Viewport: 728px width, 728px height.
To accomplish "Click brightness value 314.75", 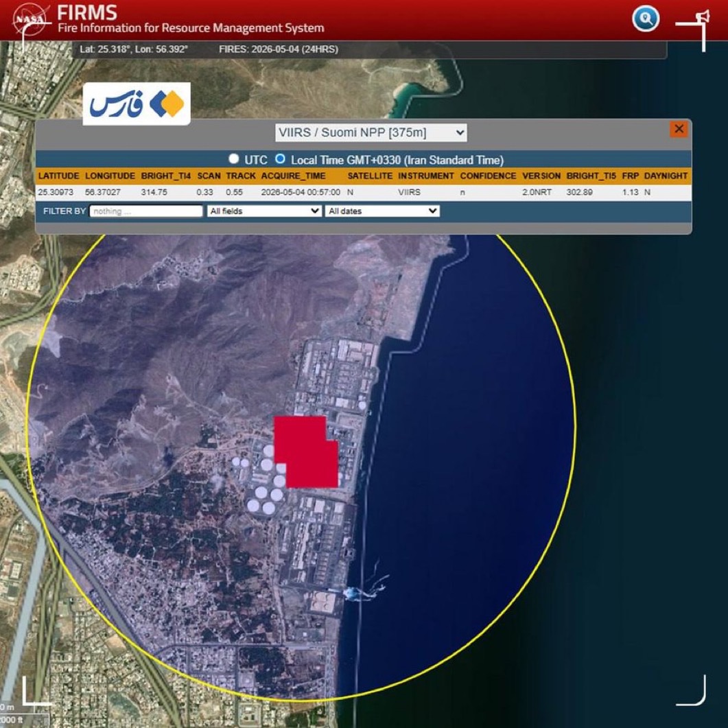I will (154, 192).
